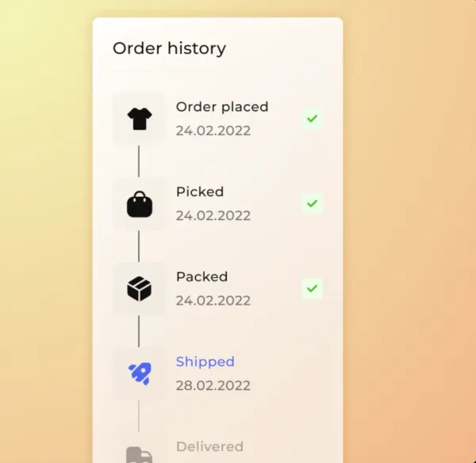
Task: Click the date under Picked
Action: 213,215
